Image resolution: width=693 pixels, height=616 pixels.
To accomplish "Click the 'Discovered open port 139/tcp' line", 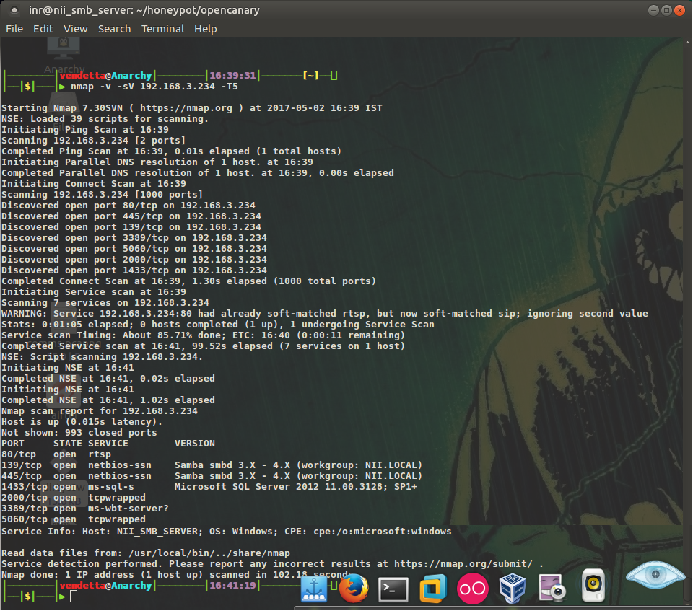I will pos(131,227).
